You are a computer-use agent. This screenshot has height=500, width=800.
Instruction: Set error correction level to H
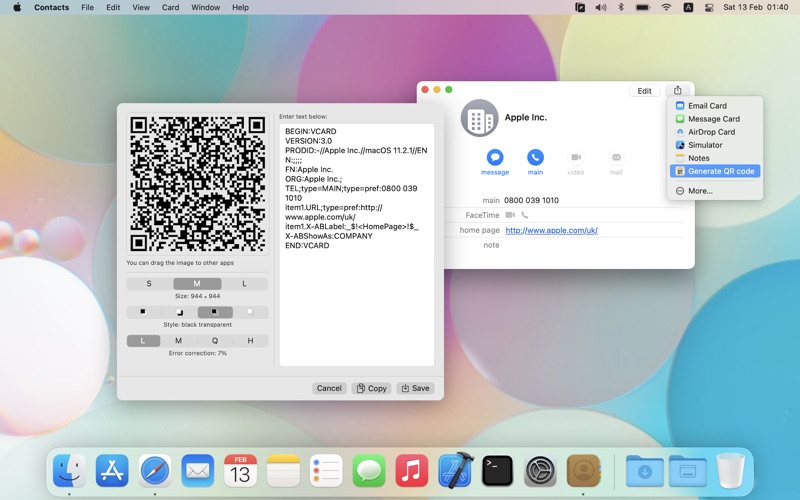250,340
